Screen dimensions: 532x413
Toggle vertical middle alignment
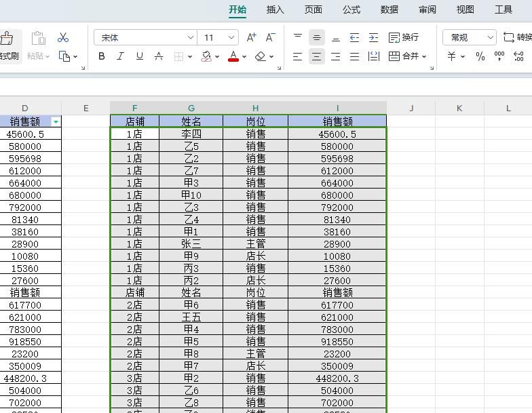pyautogui.click(x=316, y=37)
